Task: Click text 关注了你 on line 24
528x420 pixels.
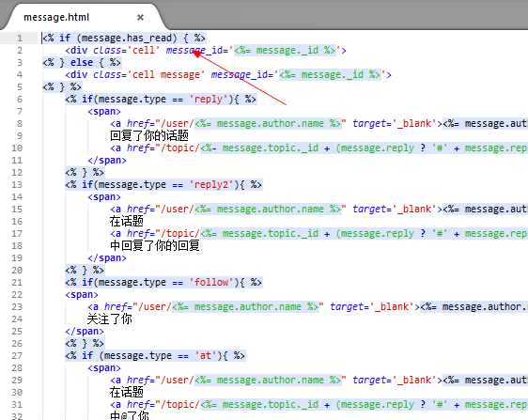Action: 110,319
